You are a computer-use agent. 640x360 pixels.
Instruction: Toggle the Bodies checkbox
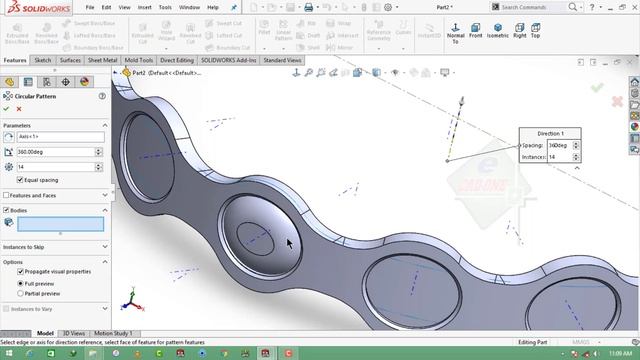(x=6, y=210)
